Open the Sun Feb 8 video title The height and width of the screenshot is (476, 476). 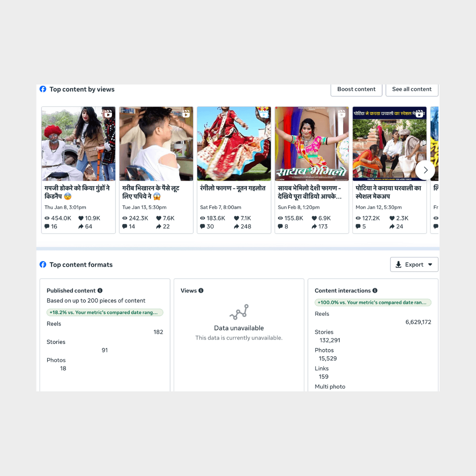pos(310,192)
